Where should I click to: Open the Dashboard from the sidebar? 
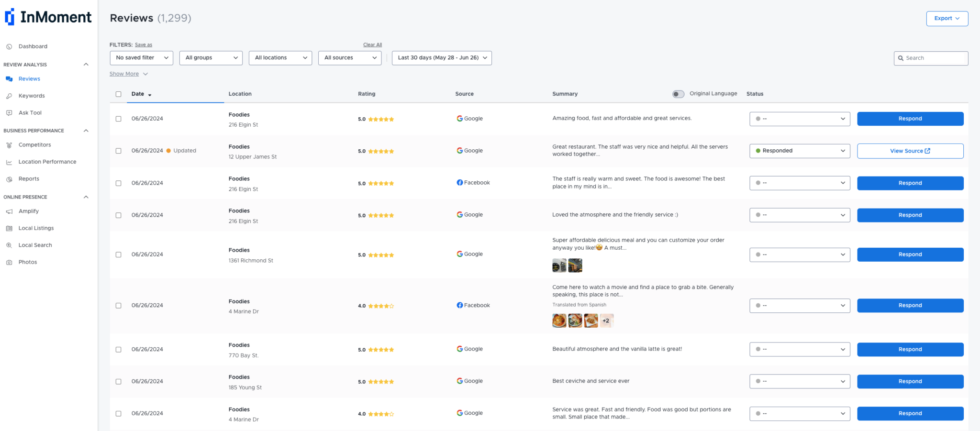(33, 46)
